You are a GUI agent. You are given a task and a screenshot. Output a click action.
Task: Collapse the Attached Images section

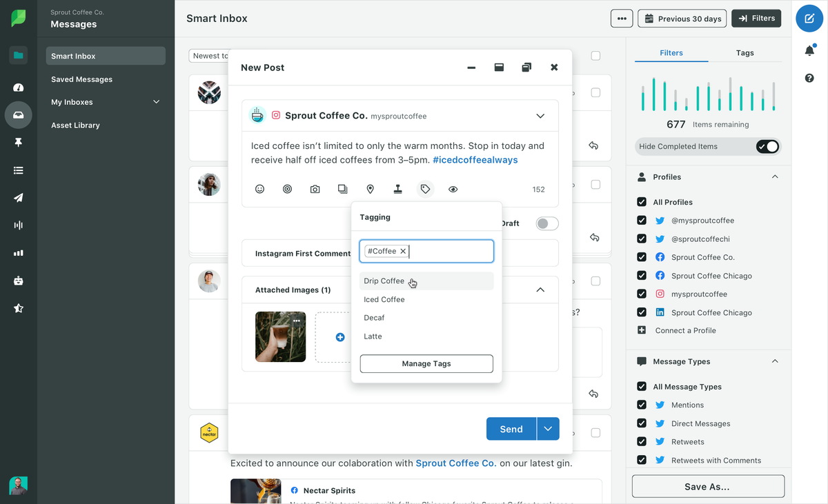click(x=540, y=290)
